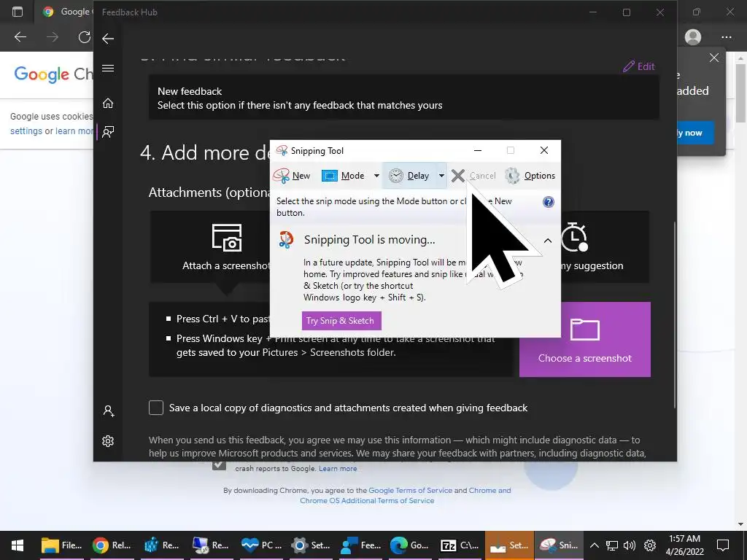Click Try Snip & Sketch button

tap(341, 321)
